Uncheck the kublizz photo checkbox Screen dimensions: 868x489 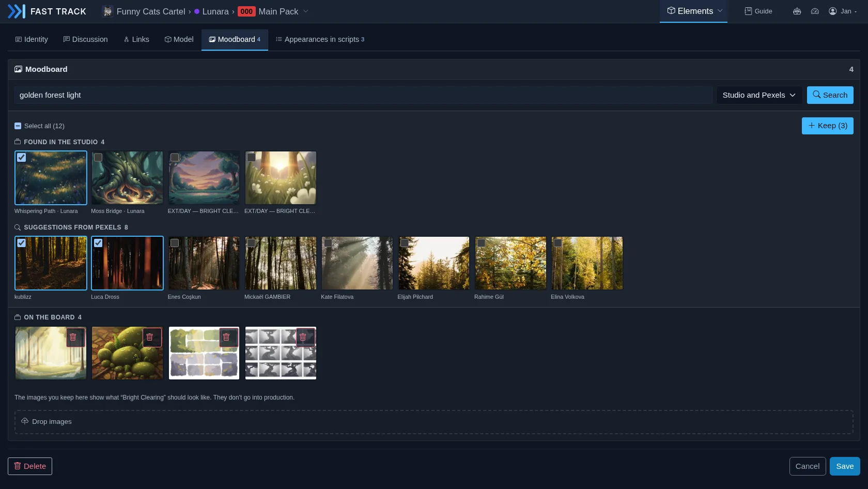point(21,243)
